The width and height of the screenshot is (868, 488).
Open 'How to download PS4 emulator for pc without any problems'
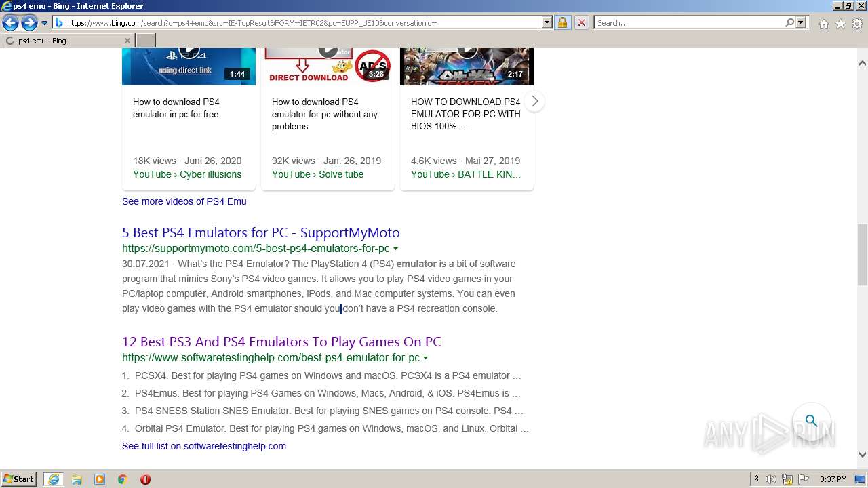pos(325,114)
